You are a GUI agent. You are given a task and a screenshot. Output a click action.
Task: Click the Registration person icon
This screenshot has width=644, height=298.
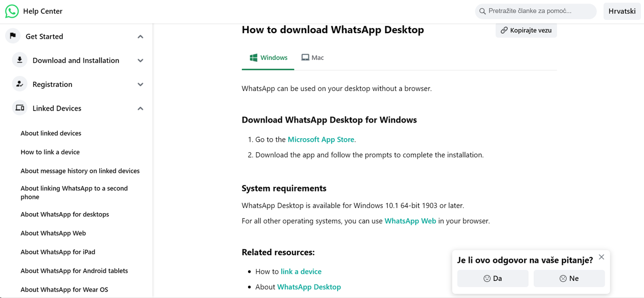click(20, 84)
